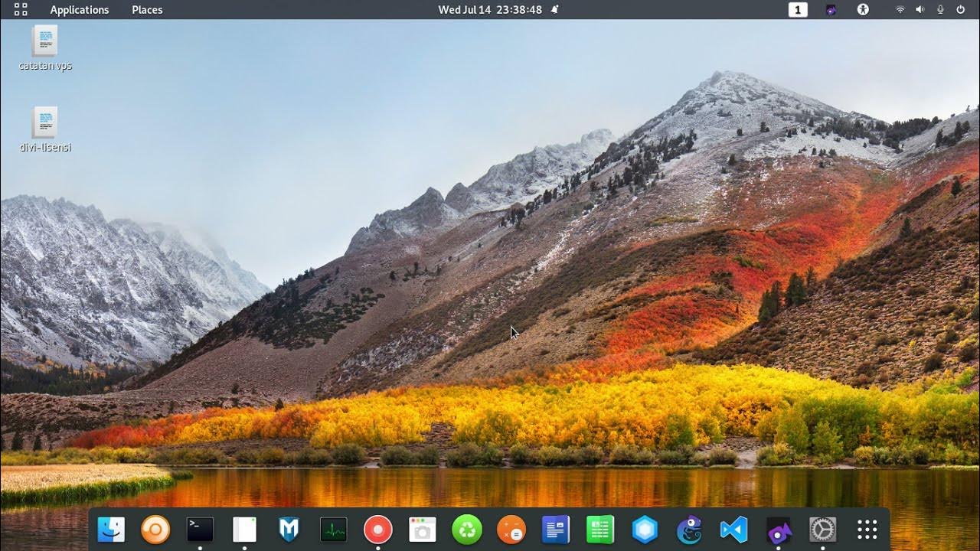Screen dimensions: 980x551
Task: Open the chameleon app icon in dock
Action: point(689,529)
